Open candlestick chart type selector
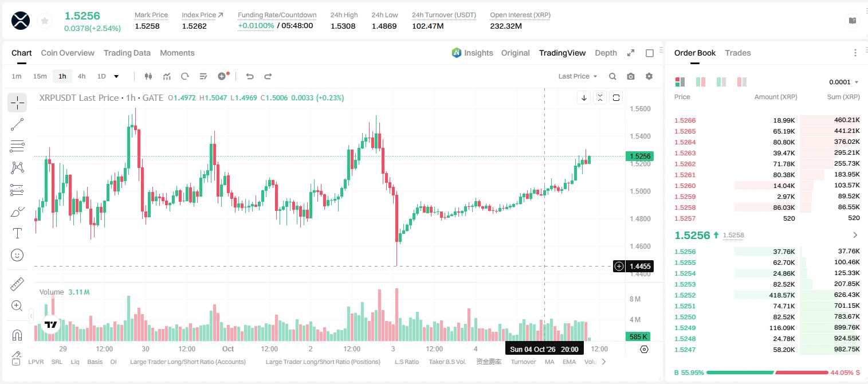Viewport: 868px width, 384px height. coord(148,76)
